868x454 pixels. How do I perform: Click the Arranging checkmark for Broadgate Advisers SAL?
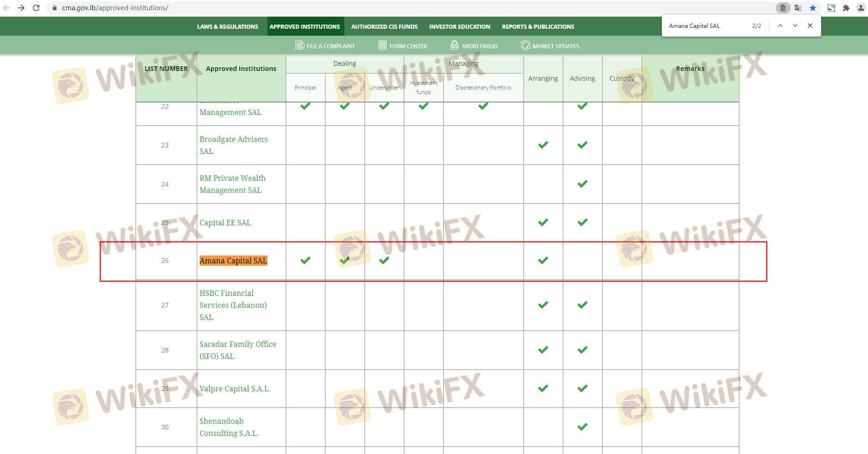tap(543, 145)
